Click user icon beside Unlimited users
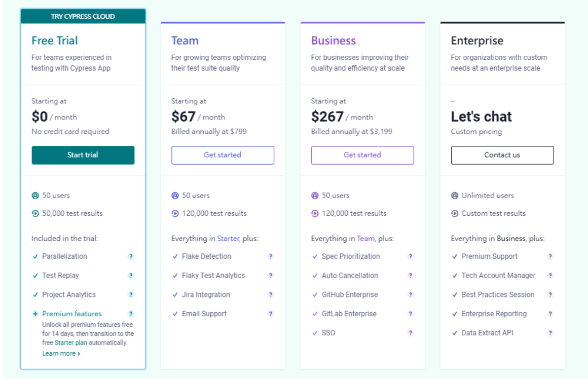The height and width of the screenshot is (379, 588). 455,196
